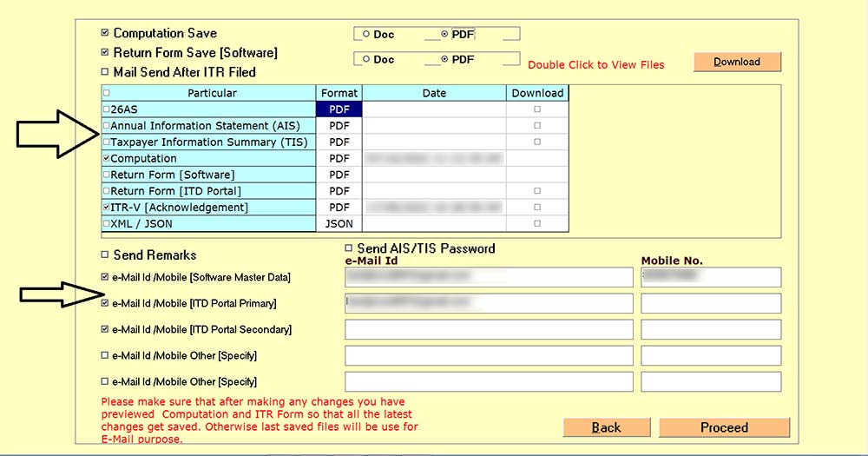Enable the Send Remarks option
Image resolution: width=868 pixels, height=456 pixels.
105,255
